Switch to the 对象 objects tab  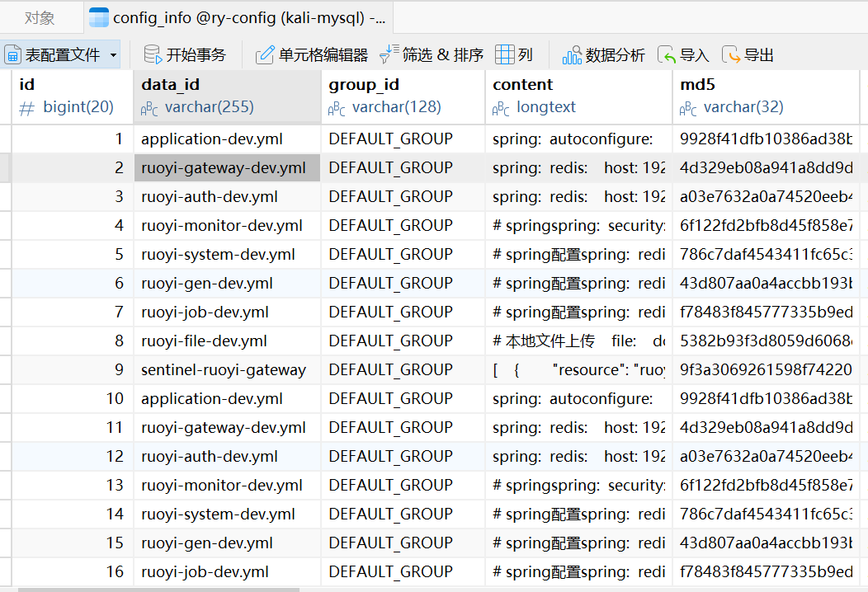click(40, 18)
